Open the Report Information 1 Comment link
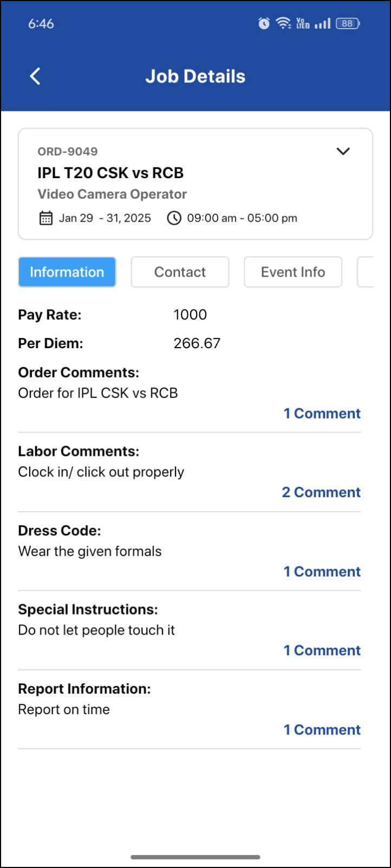 322,730
